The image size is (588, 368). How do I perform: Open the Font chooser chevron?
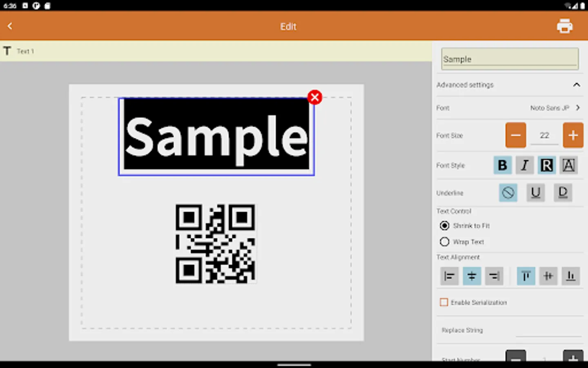[x=578, y=108]
